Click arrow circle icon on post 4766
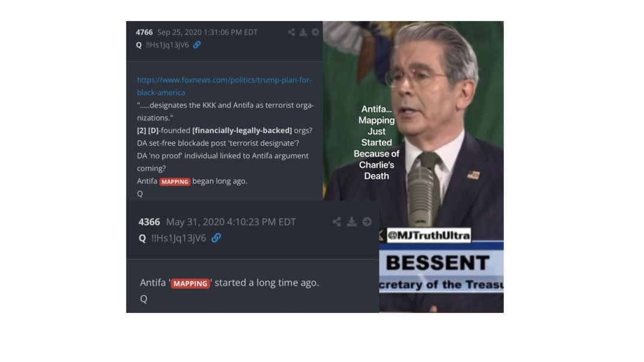Image resolution: width=644 pixels, height=362 pixels. pyautogui.click(x=315, y=32)
